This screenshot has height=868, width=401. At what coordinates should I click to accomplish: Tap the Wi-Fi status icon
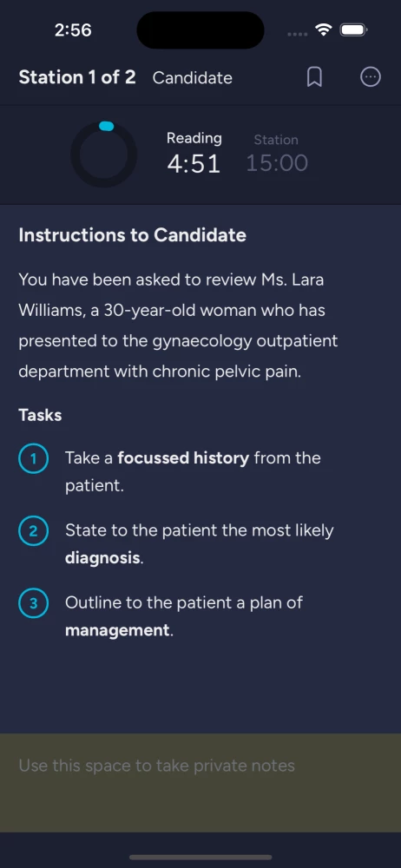point(323,30)
